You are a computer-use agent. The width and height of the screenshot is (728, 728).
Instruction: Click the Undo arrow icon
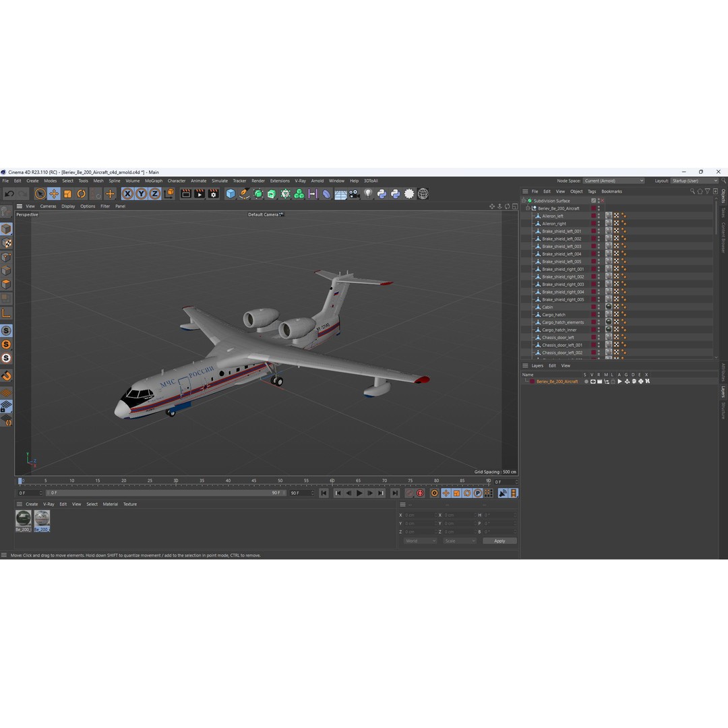pos(9,193)
